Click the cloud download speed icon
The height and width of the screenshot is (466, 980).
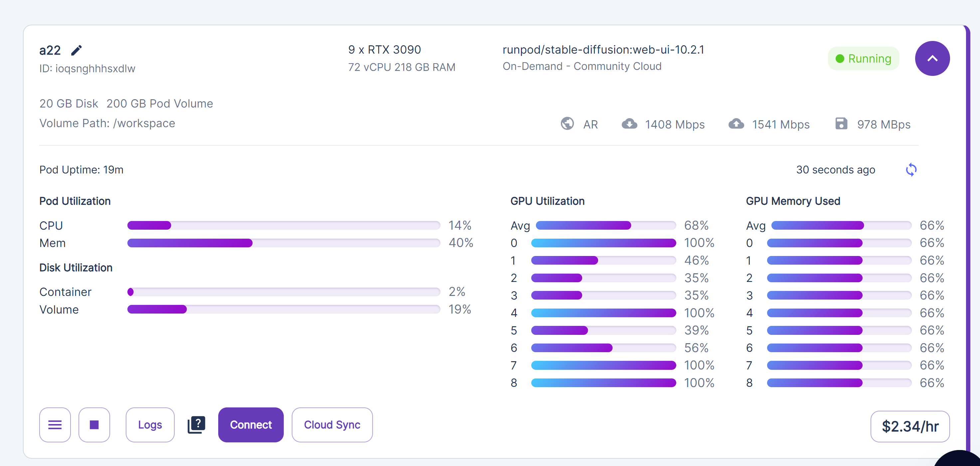(x=629, y=124)
